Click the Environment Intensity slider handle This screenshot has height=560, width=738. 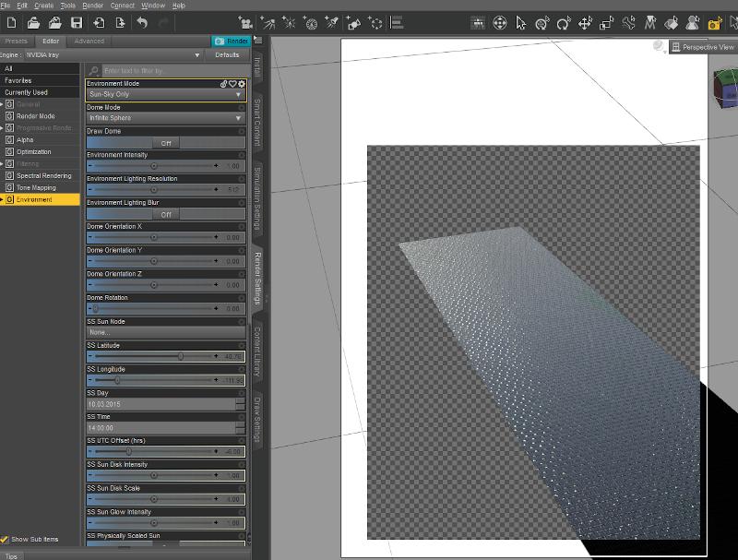pyautogui.click(x=153, y=166)
